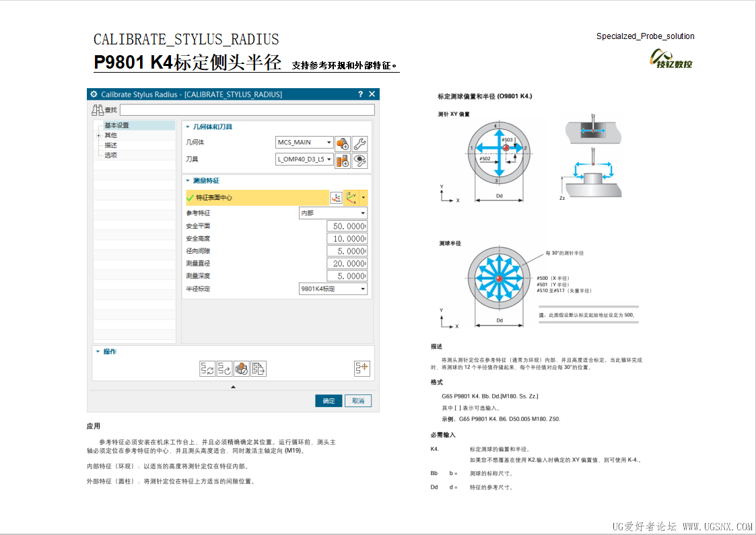Open the 参考特征 内部 dropdown
756x535 pixels.
333,213
